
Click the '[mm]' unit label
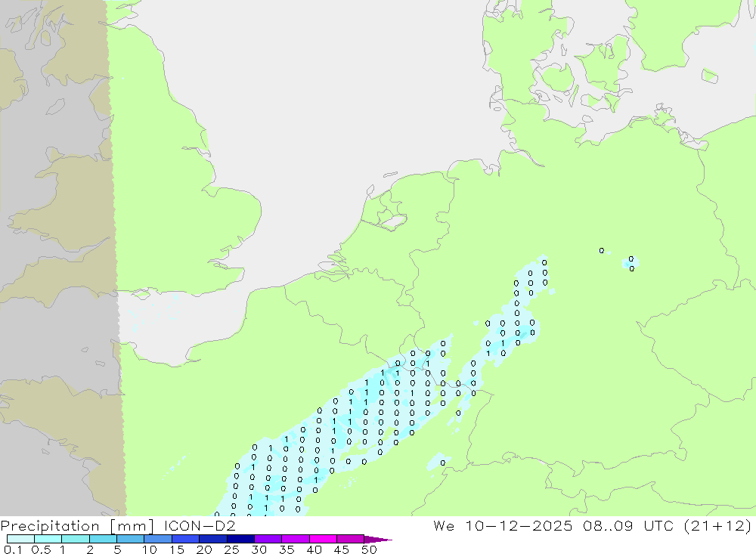(132, 526)
